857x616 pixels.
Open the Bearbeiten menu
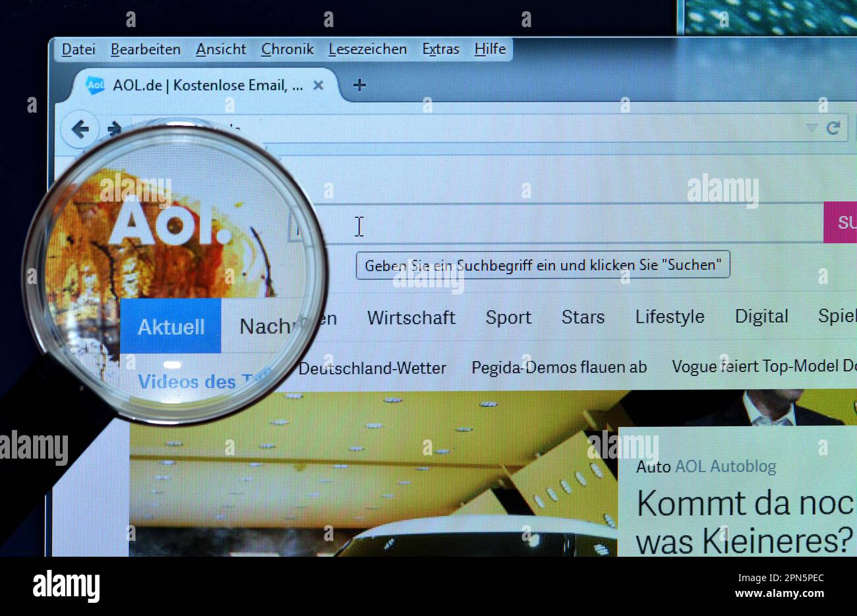click(x=146, y=49)
